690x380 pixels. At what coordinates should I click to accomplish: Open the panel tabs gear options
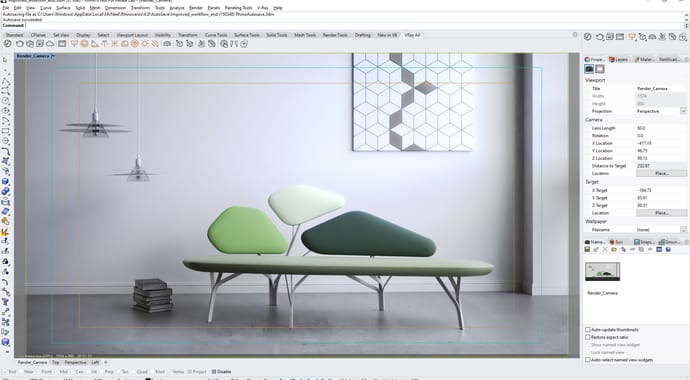click(x=685, y=59)
